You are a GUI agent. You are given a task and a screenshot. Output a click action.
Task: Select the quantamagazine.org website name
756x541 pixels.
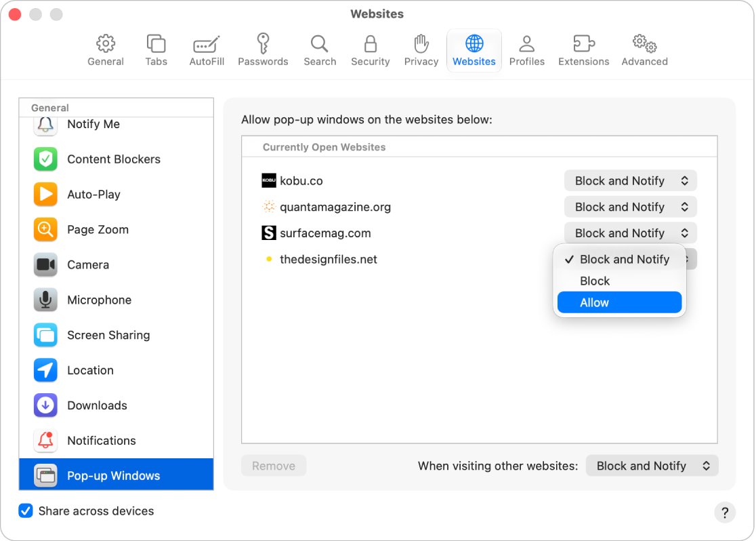[335, 207]
